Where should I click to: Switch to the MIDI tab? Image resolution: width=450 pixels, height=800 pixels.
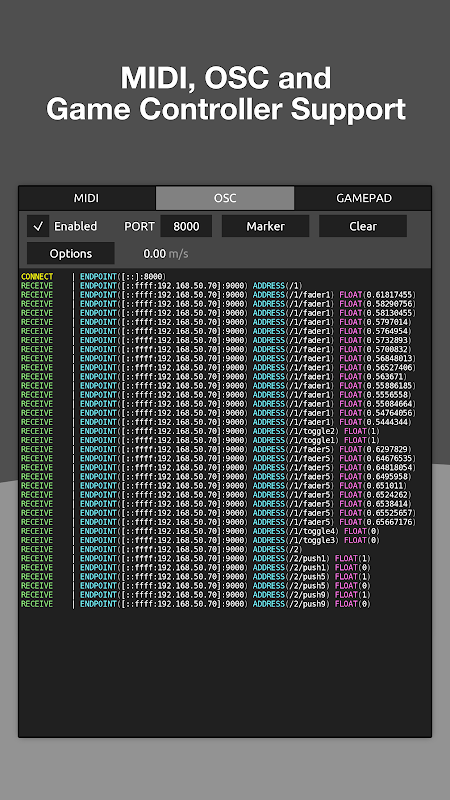coord(87,198)
